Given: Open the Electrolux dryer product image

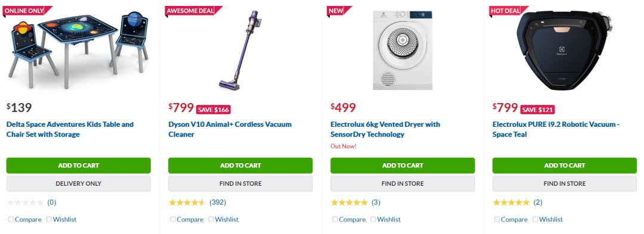Looking at the screenshot, I should [x=402, y=51].
